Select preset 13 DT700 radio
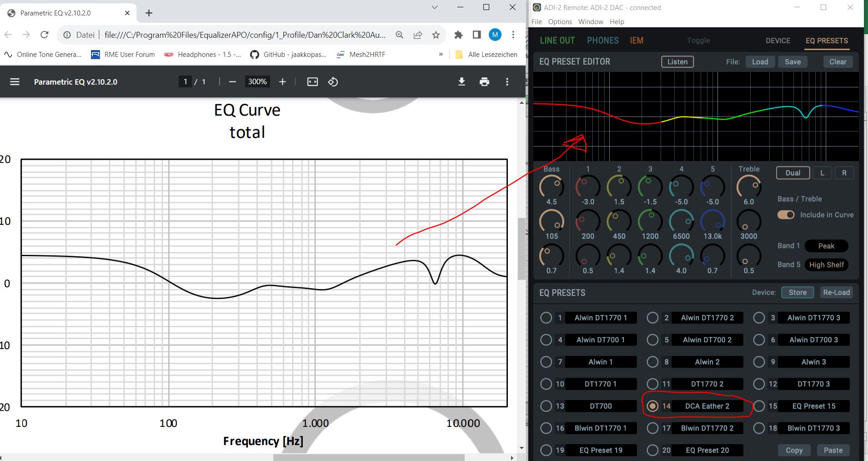Viewport: 868px width, 461px height. coord(546,406)
